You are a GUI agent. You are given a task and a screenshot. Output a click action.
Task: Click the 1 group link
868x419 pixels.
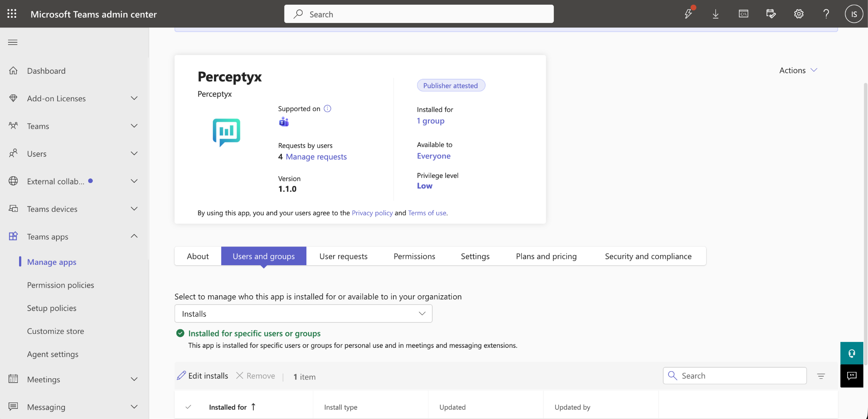coord(431,121)
